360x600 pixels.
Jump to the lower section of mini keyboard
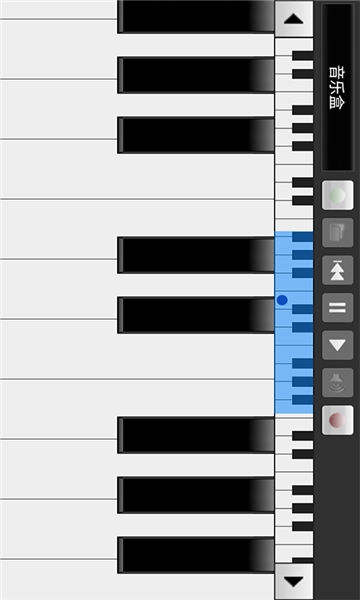tap(294, 489)
